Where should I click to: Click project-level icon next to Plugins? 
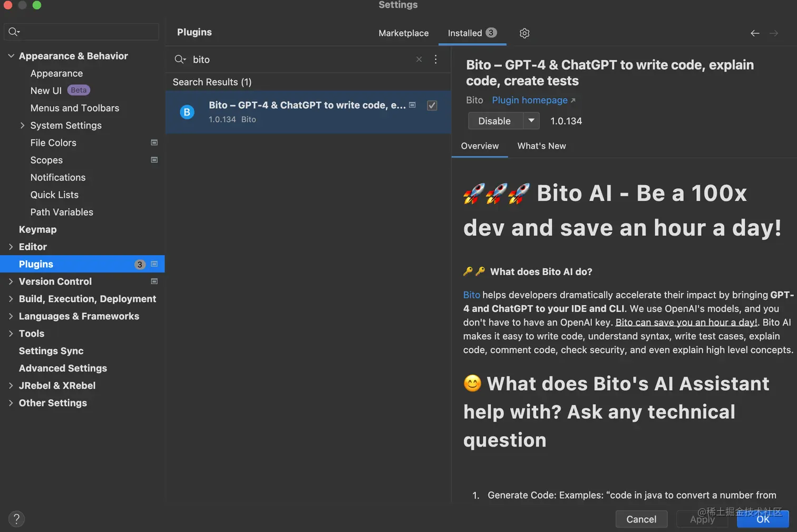point(154,264)
